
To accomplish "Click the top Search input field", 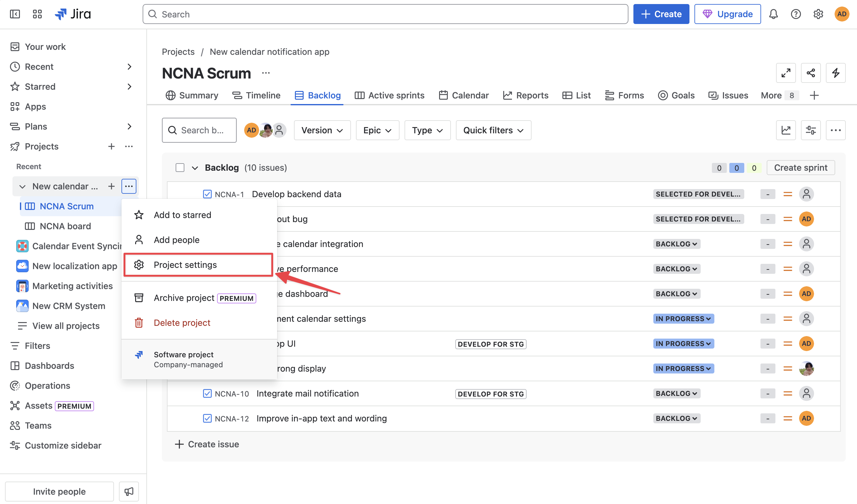I will 385,14.
